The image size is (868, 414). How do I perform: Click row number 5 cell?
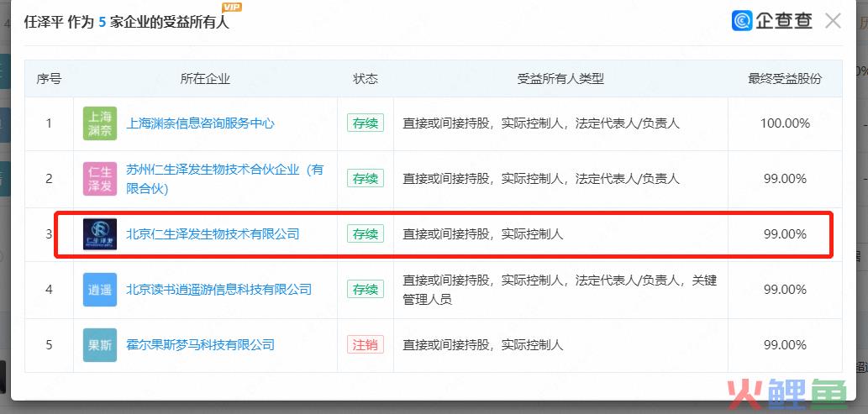pyautogui.click(x=49, y=345)
